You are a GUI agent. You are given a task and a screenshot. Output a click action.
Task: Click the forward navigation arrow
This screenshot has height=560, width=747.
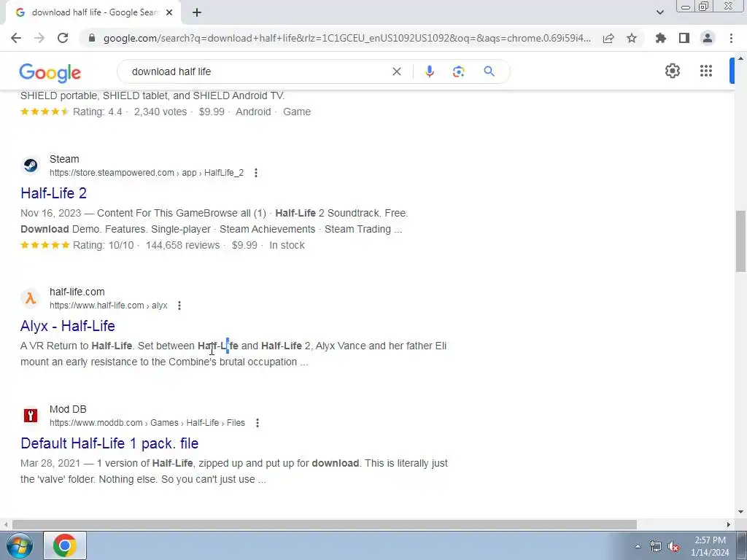(39, 38)
